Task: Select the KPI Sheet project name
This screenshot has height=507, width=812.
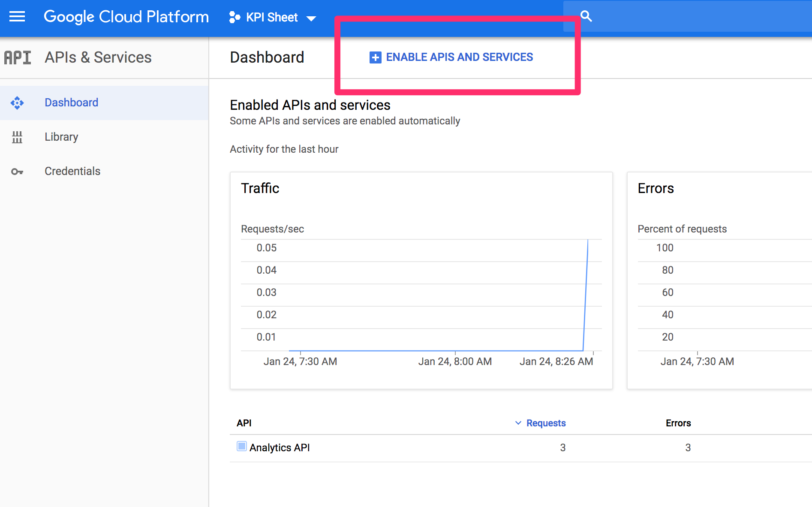Action: [x=272, y=17]
